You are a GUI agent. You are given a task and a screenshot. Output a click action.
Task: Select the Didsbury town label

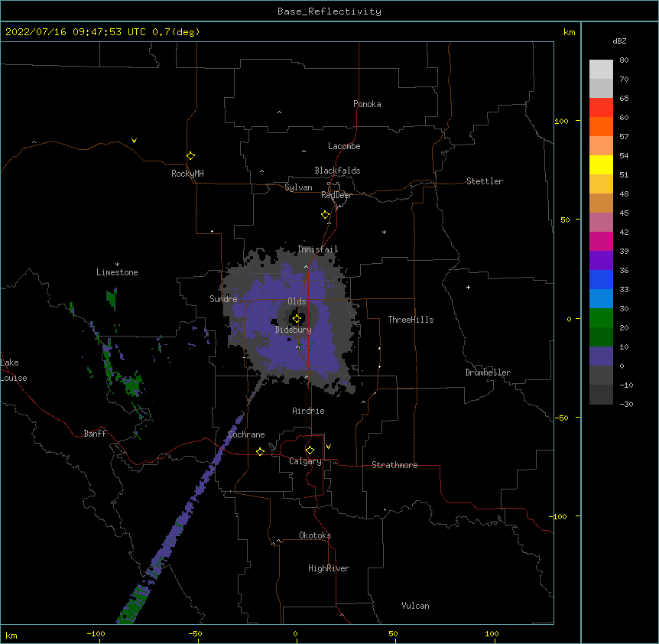[294, 330]
